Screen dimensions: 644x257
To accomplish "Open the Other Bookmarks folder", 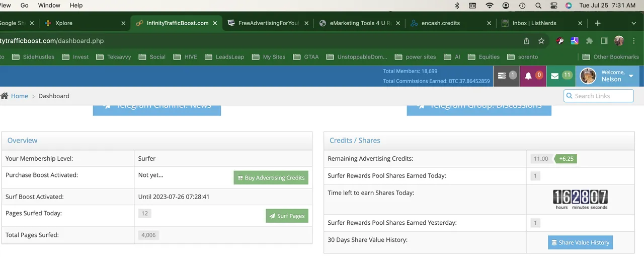I will 610,57.
